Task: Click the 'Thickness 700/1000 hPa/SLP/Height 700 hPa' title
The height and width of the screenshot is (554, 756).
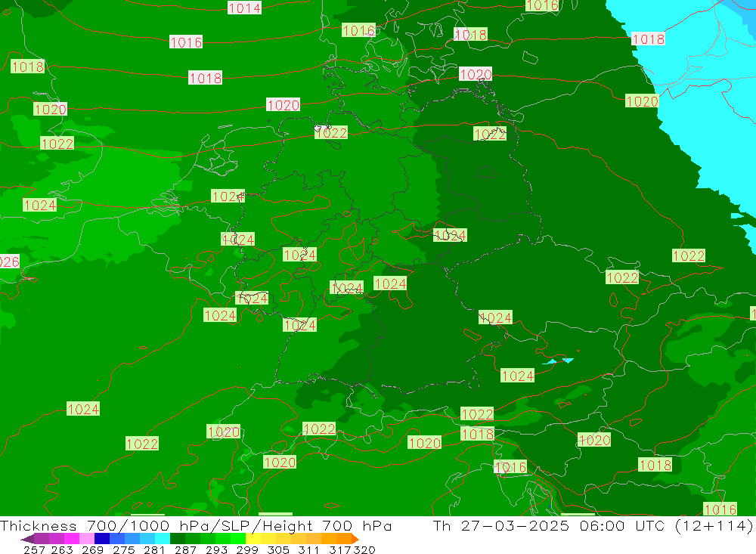Action: point(196,525)
